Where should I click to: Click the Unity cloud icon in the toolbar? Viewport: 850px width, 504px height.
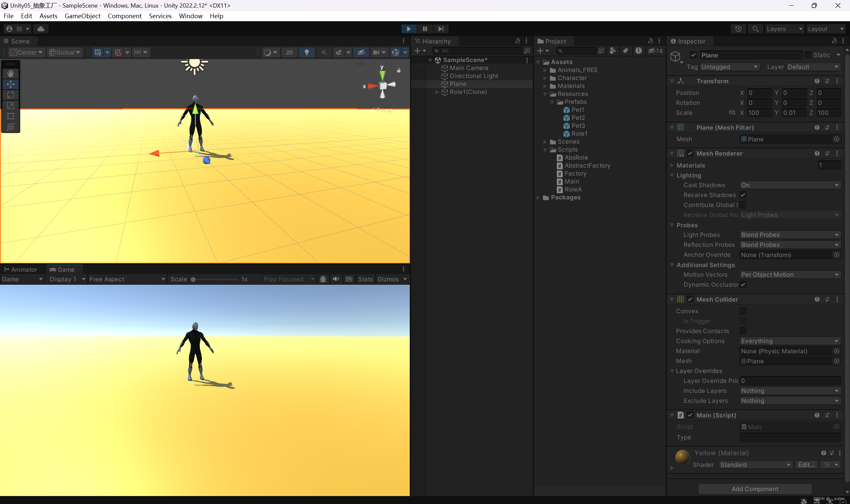coord(41,29)
